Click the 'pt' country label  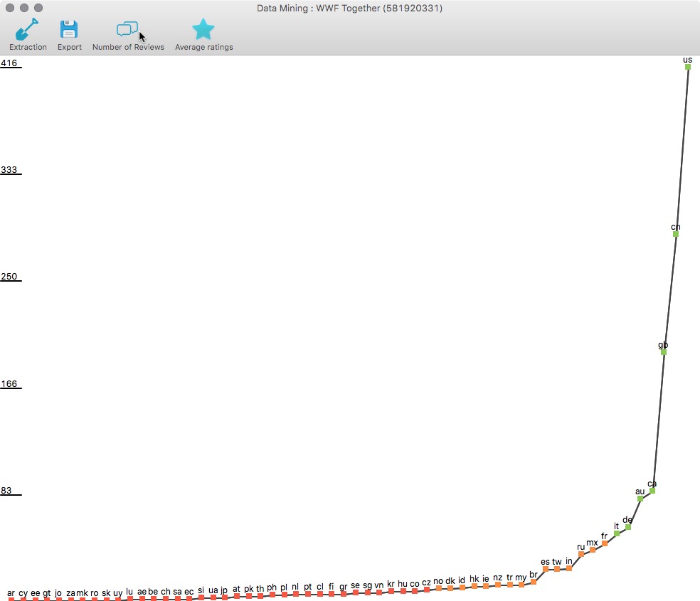tap(307, 587)
